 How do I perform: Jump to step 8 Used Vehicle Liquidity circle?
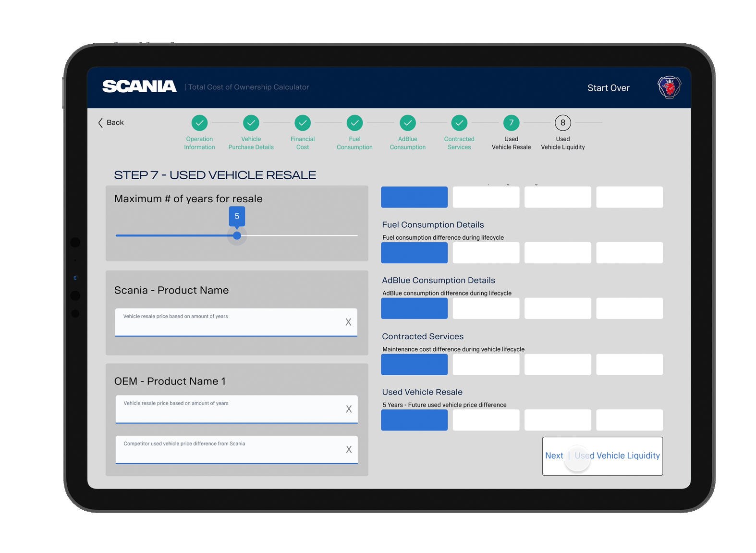coord(563,123)
